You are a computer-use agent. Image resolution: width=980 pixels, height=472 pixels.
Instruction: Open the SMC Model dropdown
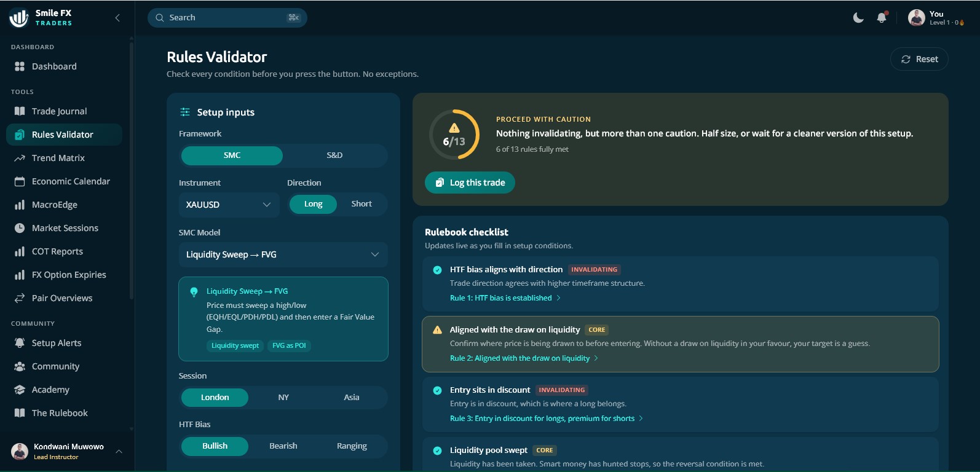pos(283,254)
